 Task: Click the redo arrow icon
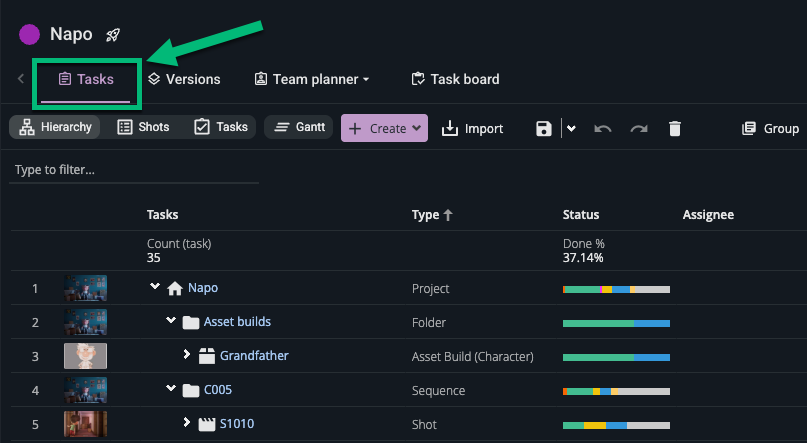pos(639,129)
